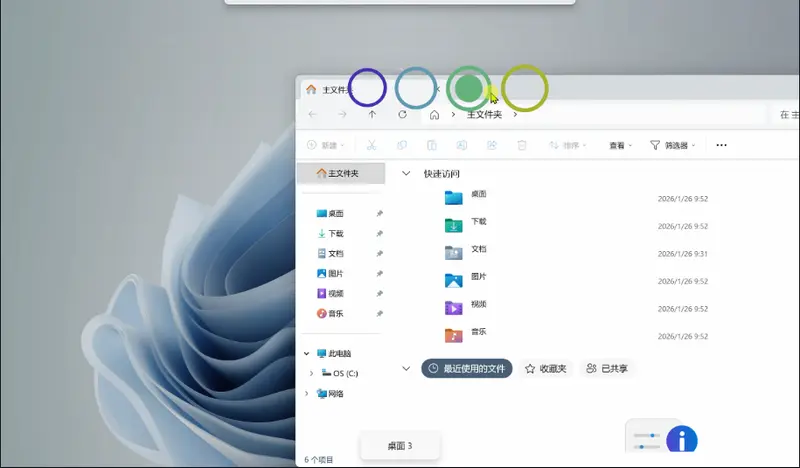Click the pin icon beside sidebar 音乐

pyautogui.click(x=380, y=313)
